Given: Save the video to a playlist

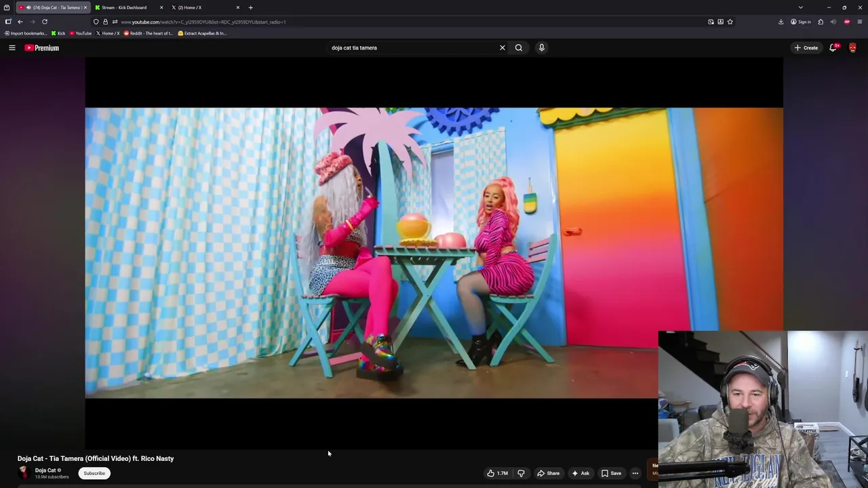Looking at the screenshot, I should [611, 473].
